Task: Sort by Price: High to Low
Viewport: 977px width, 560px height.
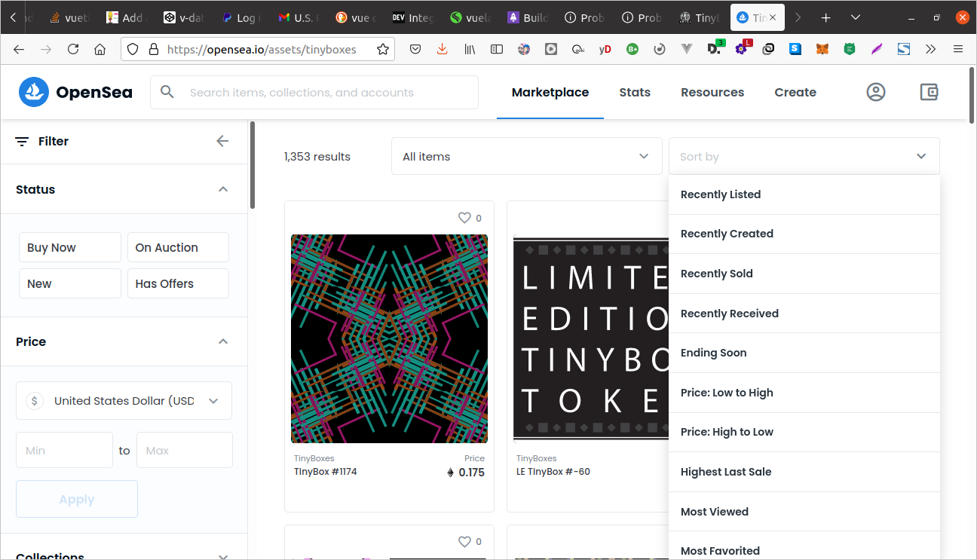Action: tap(804, 432)
